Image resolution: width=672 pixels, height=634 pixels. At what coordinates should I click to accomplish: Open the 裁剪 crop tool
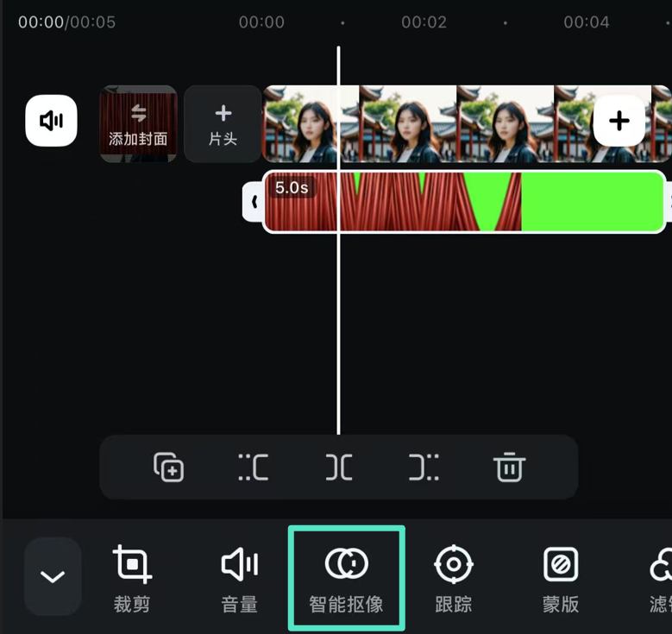click(x=132, y=579)
